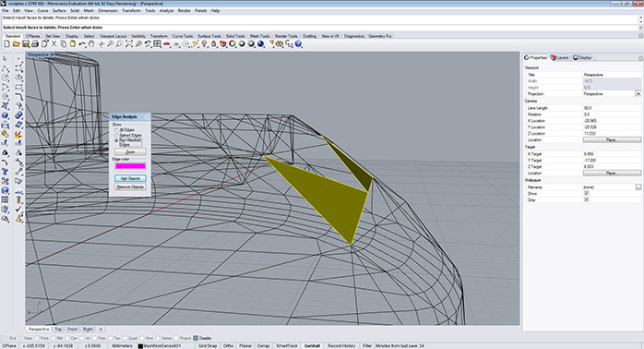Click the Check mark icon in left sidebar
This screenshot has width=644, height=349.
[x=18, y=210]
